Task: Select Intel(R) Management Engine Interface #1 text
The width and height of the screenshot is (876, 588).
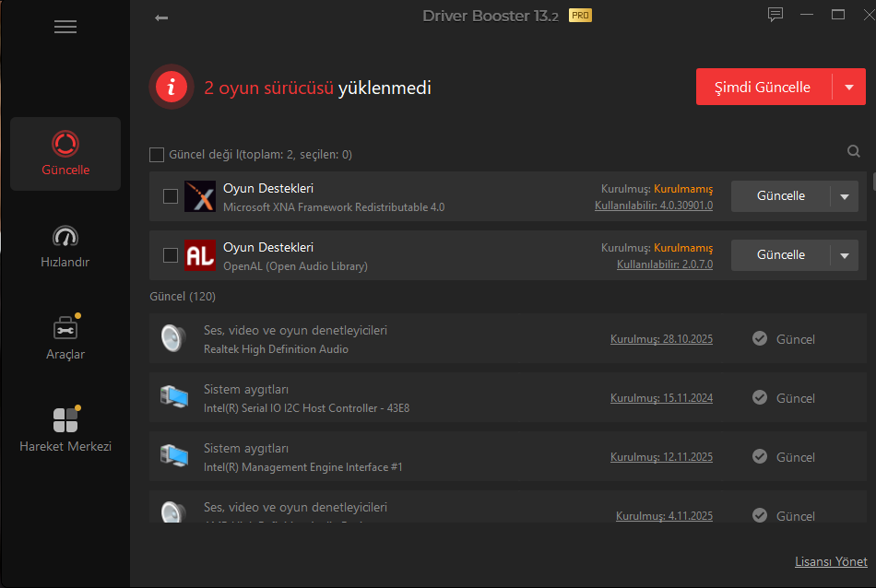Action: point(303,467)
